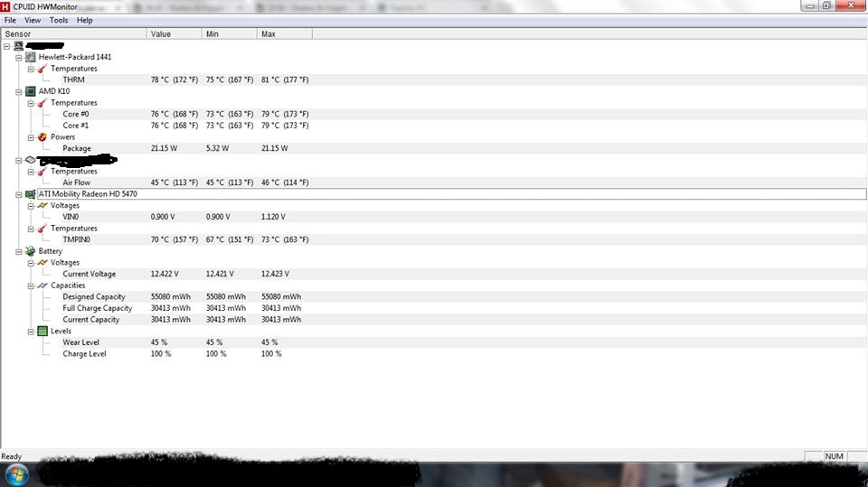
Task: Collapse the Hewlett-Packard 1441 node
Action: coord(19,58)
